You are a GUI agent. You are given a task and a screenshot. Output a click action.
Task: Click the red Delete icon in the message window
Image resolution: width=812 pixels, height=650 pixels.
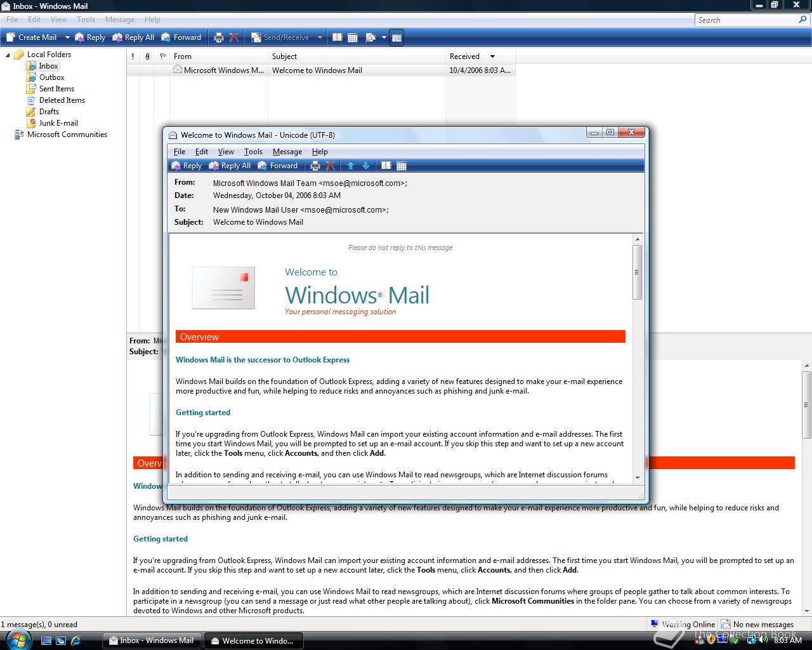click(330, 166)
